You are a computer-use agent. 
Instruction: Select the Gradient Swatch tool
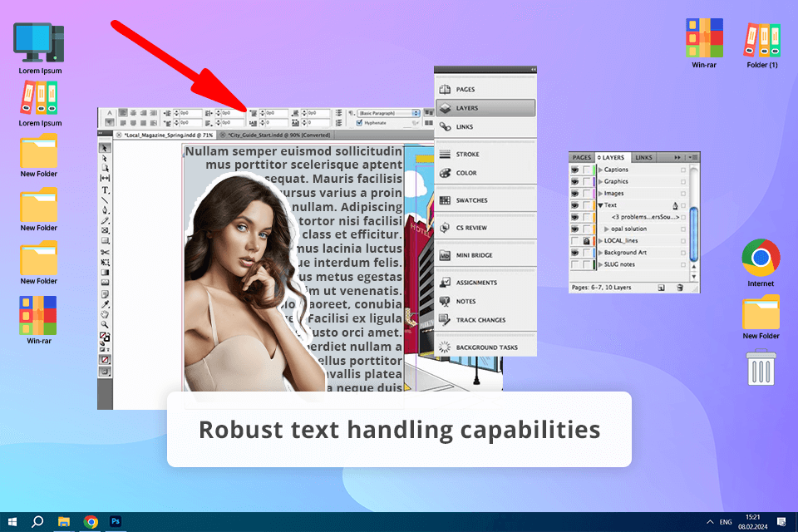(105, 273)
